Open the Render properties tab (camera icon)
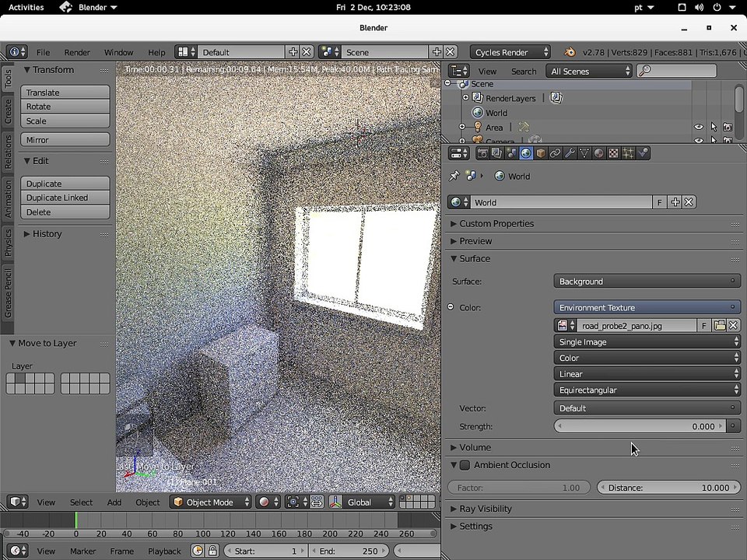This screenshot has width=747, height=560. (482, 153)
